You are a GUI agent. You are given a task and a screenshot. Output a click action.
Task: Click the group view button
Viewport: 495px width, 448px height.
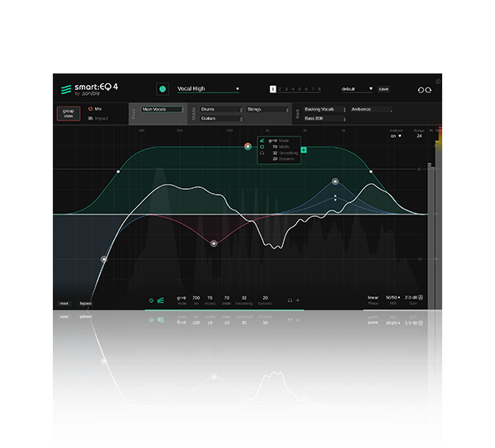pos(68,114)
